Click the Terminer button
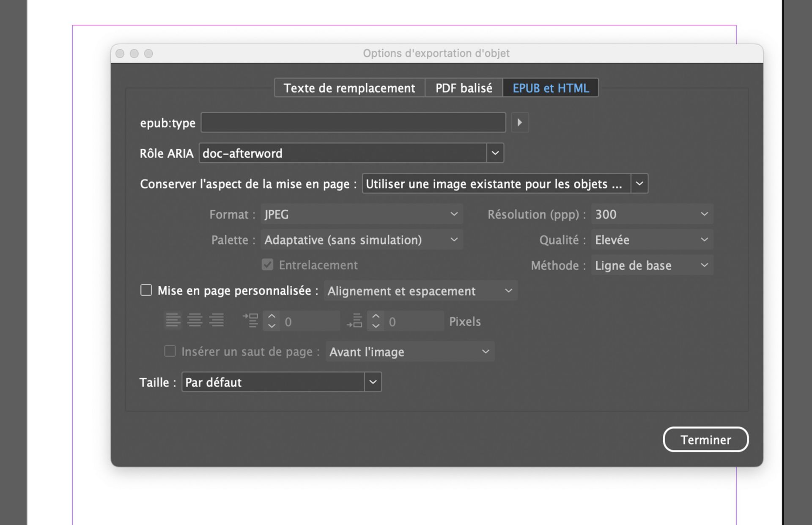The height and width of the screenshot is (525, 812). pyautogui.click(x=705, y=440)
